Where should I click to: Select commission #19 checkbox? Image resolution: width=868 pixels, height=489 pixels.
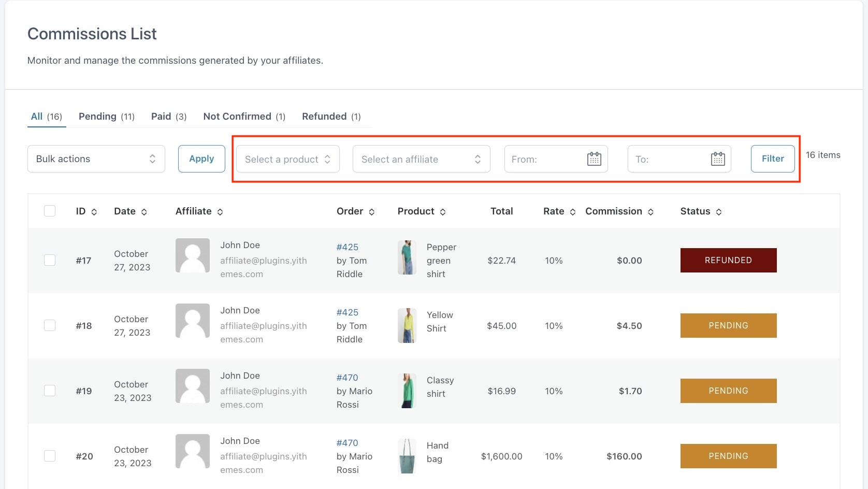coord(50,391)
